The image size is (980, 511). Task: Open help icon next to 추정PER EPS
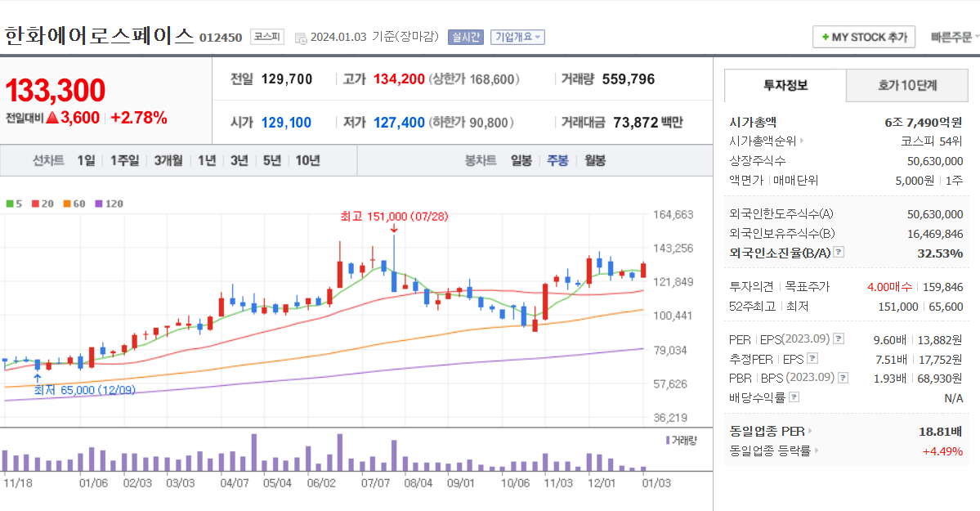point(812,358)
